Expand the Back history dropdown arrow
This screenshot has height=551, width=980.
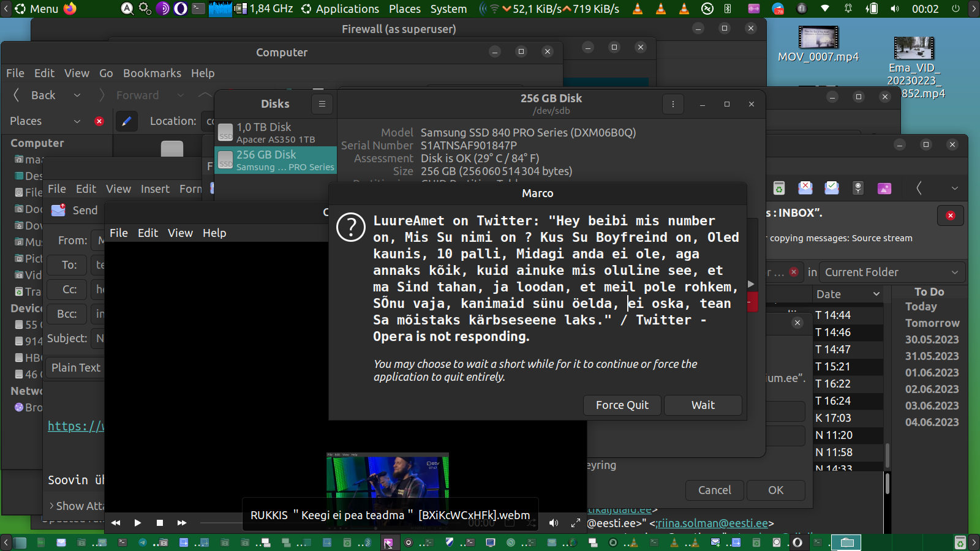pyautogui.click(x=77, y=96)
